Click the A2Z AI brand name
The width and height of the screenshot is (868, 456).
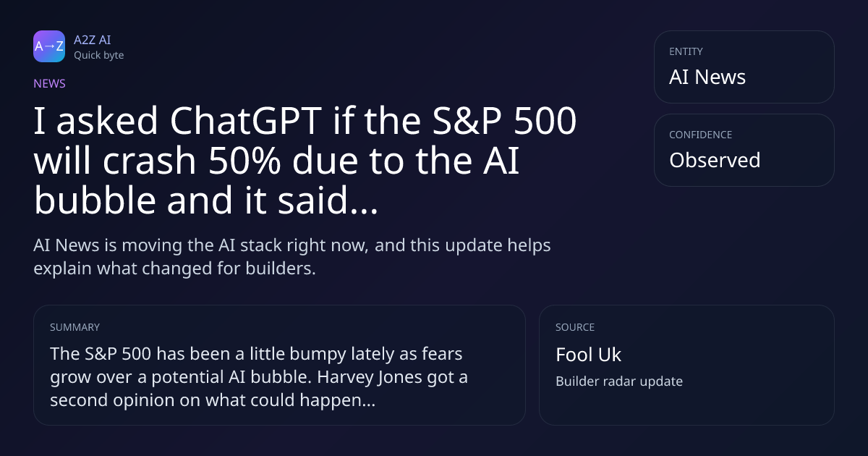[x=92, y=40]
